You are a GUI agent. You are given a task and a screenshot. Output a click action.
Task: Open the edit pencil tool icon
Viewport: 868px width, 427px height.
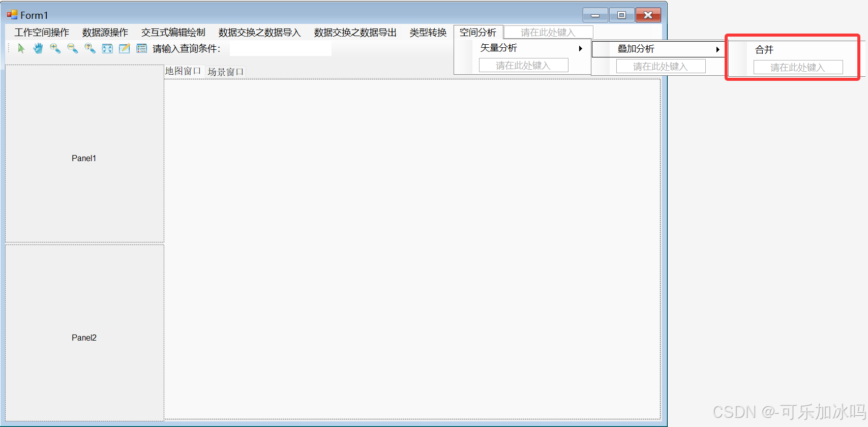[x=125, y=48]
